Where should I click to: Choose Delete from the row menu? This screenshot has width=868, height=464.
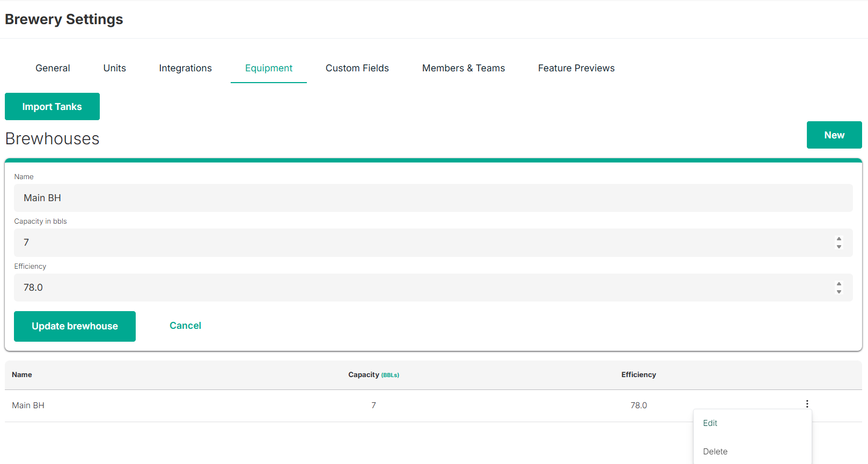752,452
